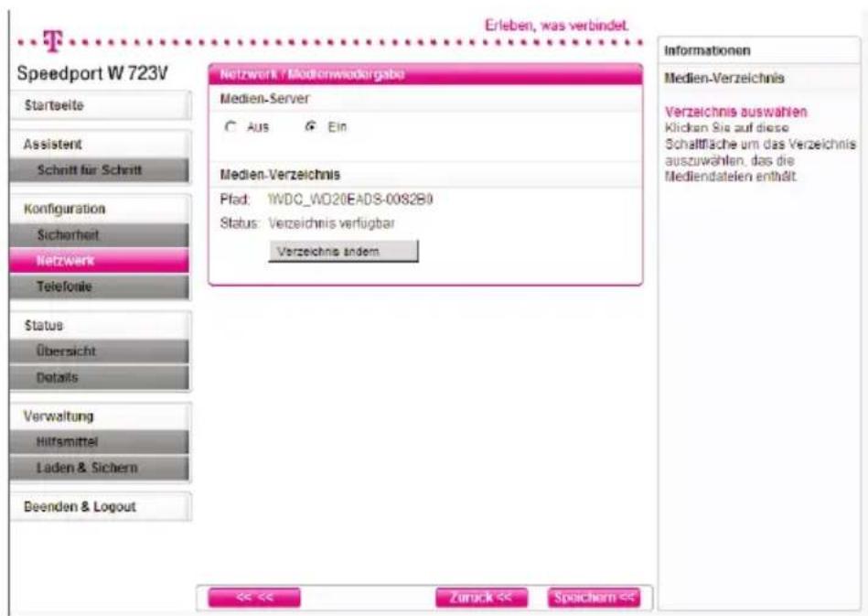Open the Status section header

click(101, 325)
